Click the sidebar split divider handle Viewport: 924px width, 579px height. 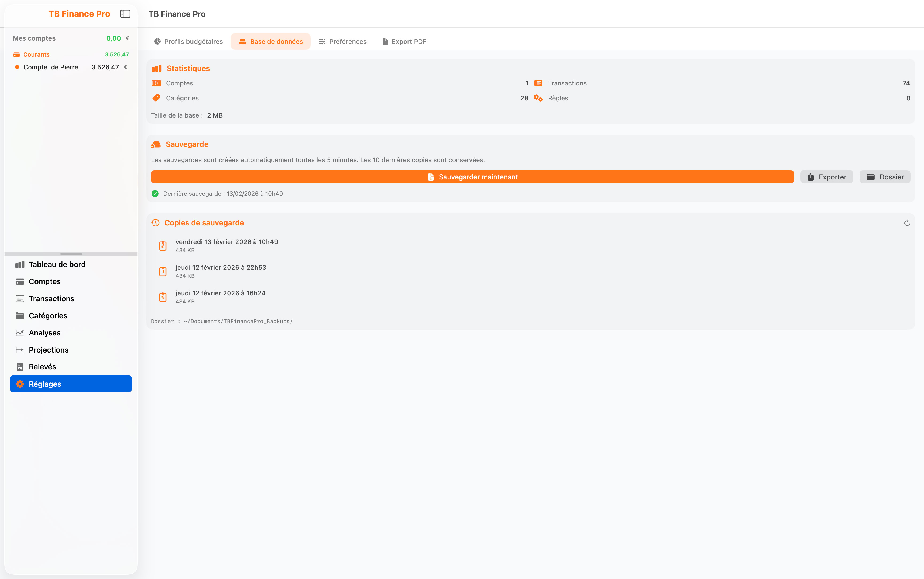coord(71,254)
